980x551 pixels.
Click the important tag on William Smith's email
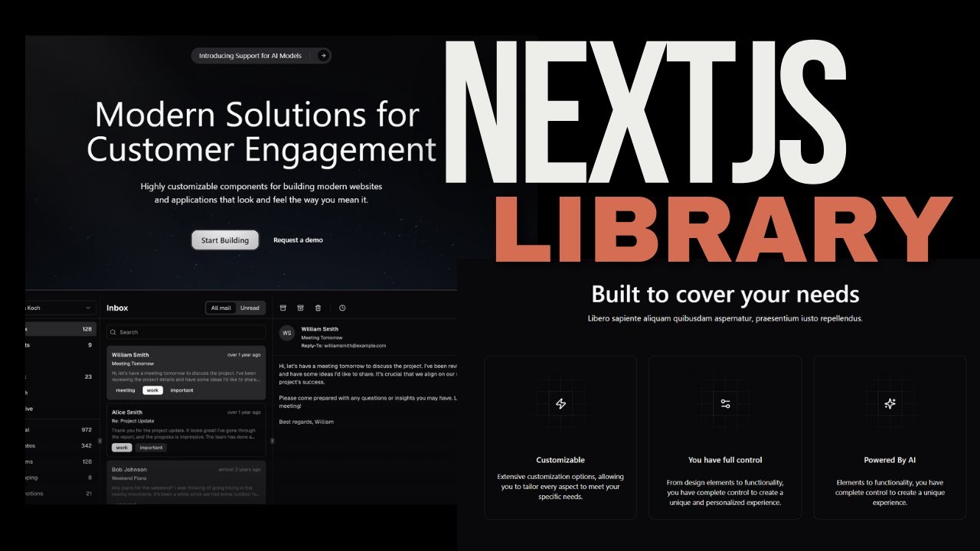(x=181, y=390)
